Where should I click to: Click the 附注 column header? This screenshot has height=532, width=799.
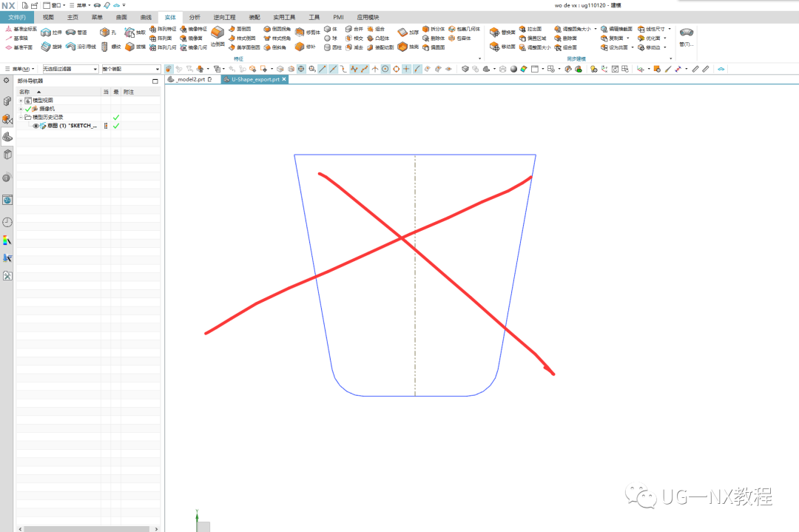pyautogui.click(x=141, y=92)
